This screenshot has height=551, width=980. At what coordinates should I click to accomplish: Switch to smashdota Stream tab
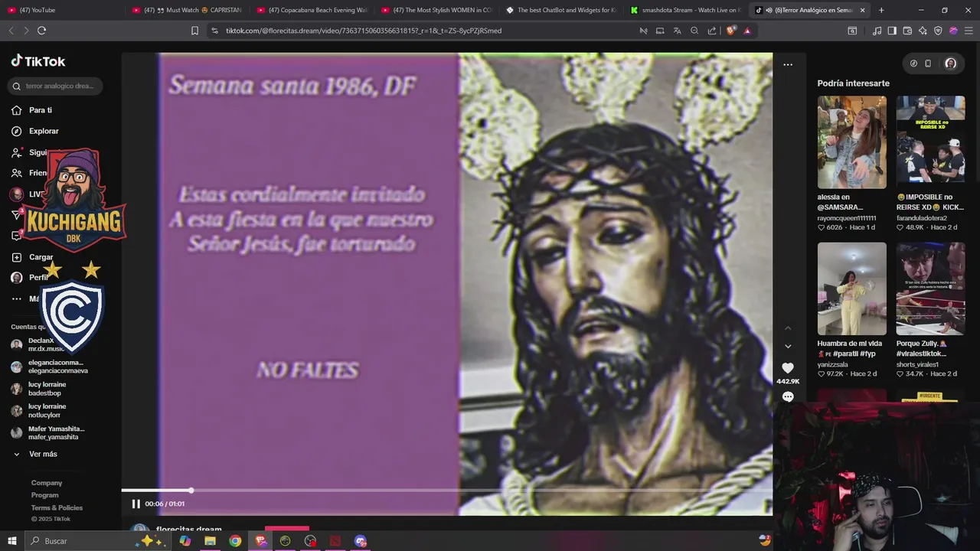686,10
